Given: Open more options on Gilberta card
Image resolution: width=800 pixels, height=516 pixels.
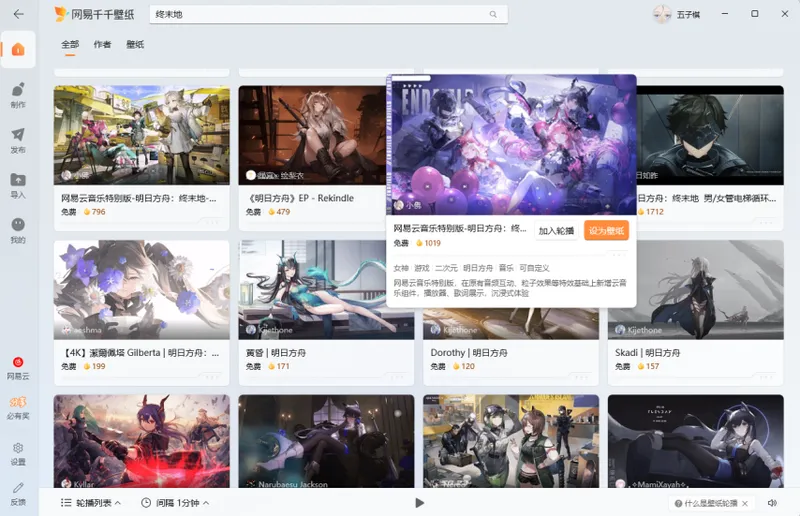Looking at the screenshot, I should coord(212,377).
